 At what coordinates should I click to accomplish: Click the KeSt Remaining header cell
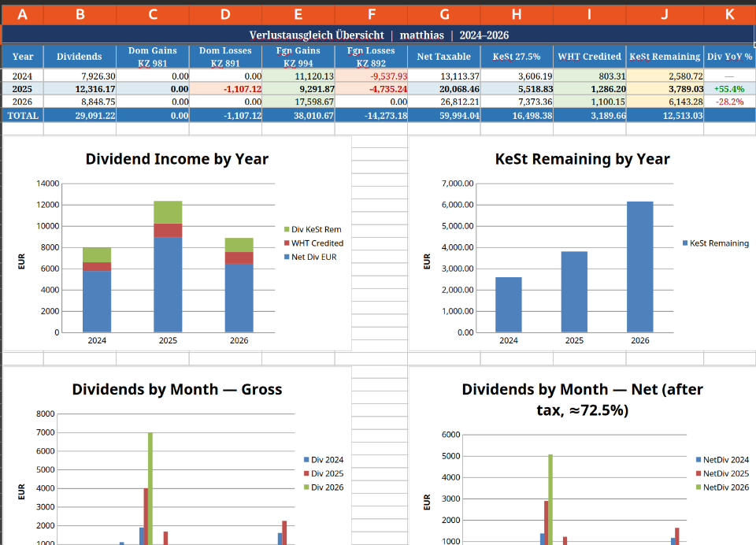coord(665,57)
